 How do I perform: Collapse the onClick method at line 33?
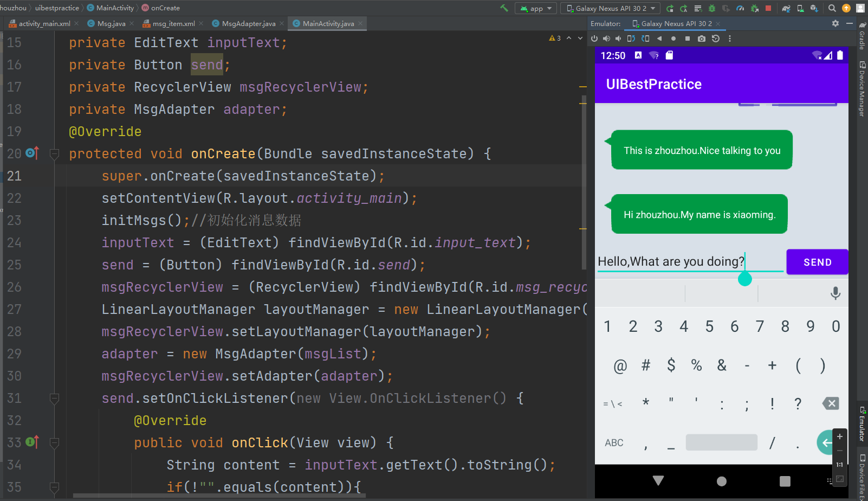(54, 443)
